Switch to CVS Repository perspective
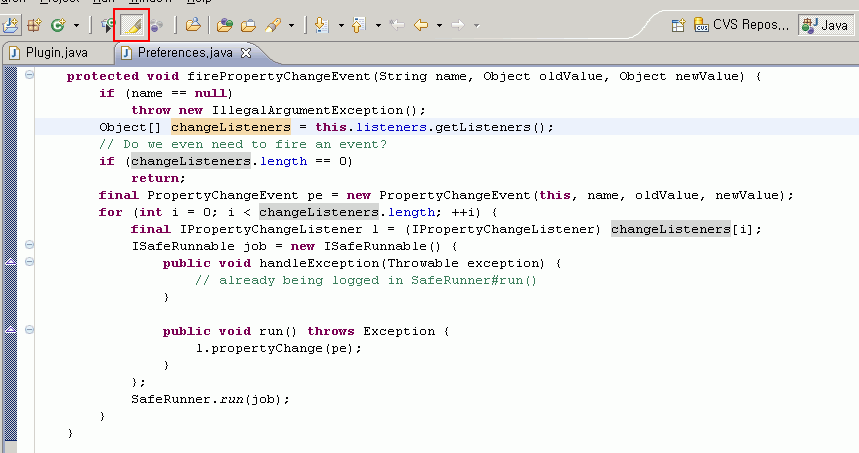Screen dimensions: 859x453 742,25
